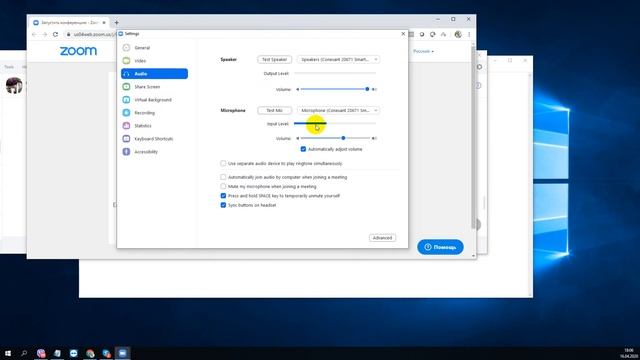Open Viber from the taskbar
Viewport: 640px width, 360px height.
[41, 353]
